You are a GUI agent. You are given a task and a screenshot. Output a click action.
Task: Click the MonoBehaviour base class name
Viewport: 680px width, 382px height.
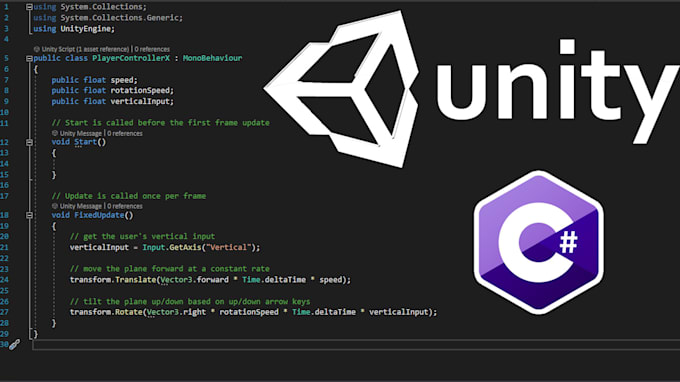pos(212,58)
